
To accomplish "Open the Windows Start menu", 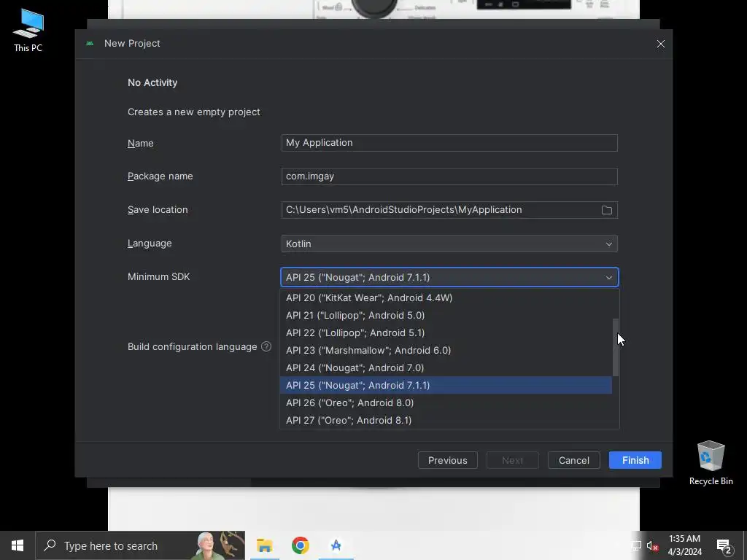I will (x=18, y=545).
